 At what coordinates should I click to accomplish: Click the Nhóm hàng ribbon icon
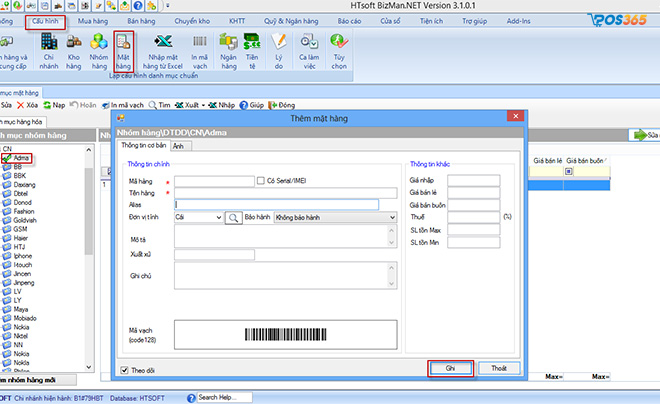[x=99, y=50]
